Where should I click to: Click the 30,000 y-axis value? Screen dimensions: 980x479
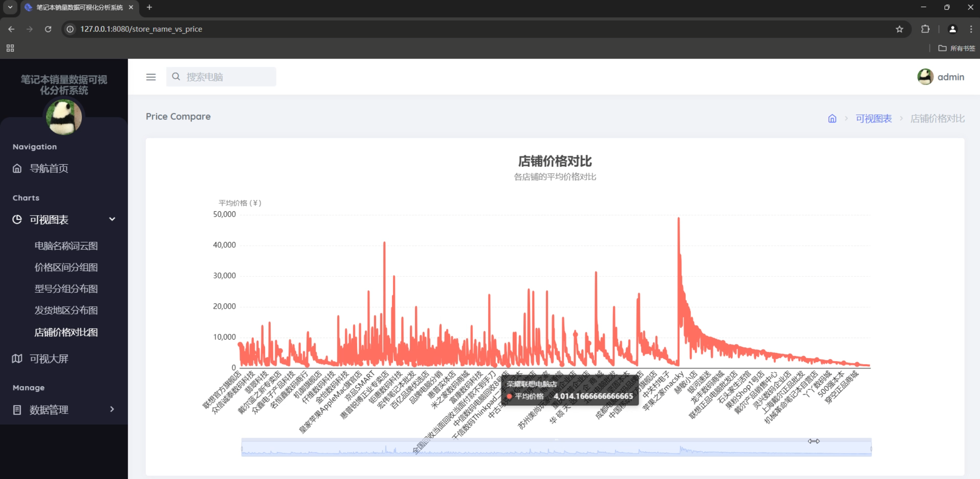(x=224, y=276)
